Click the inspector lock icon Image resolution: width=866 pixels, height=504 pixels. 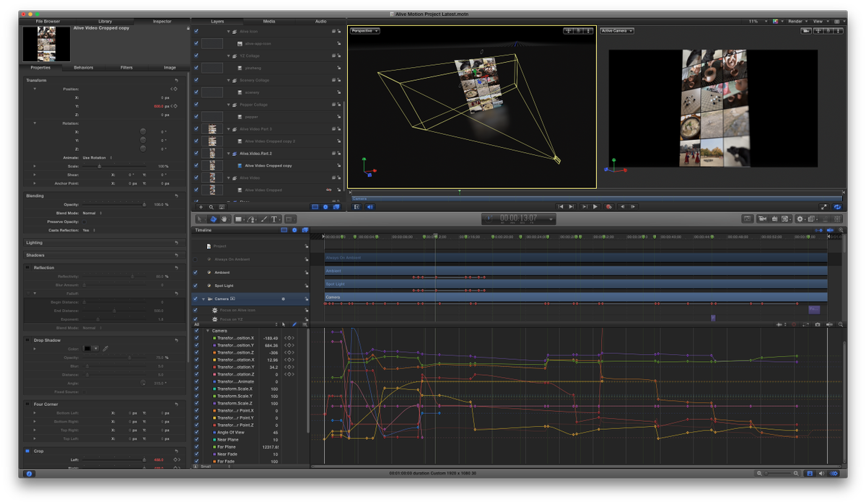coord(188,29)
